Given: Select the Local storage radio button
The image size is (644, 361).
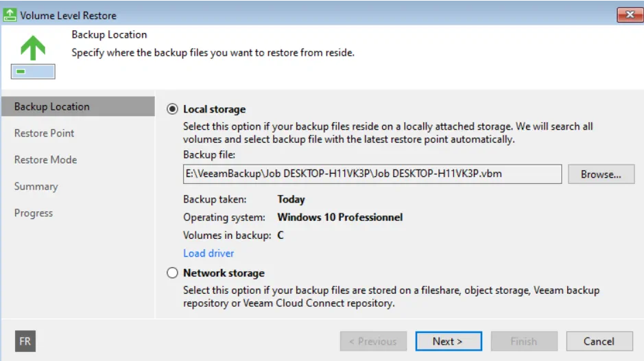Looking at the screenshot, I should tap(173, 109).
